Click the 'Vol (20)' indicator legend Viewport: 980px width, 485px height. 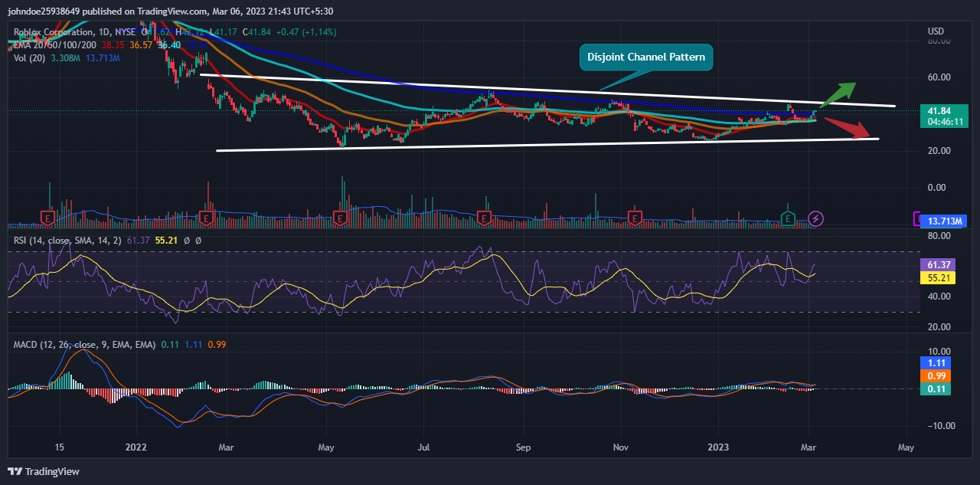click(x=31, y=58)
